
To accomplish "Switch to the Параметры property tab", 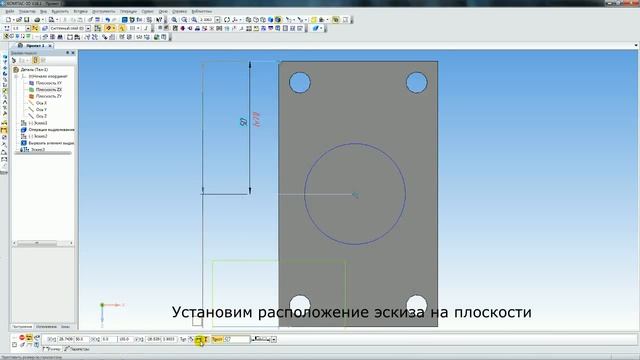I will (x=77, y=349).
